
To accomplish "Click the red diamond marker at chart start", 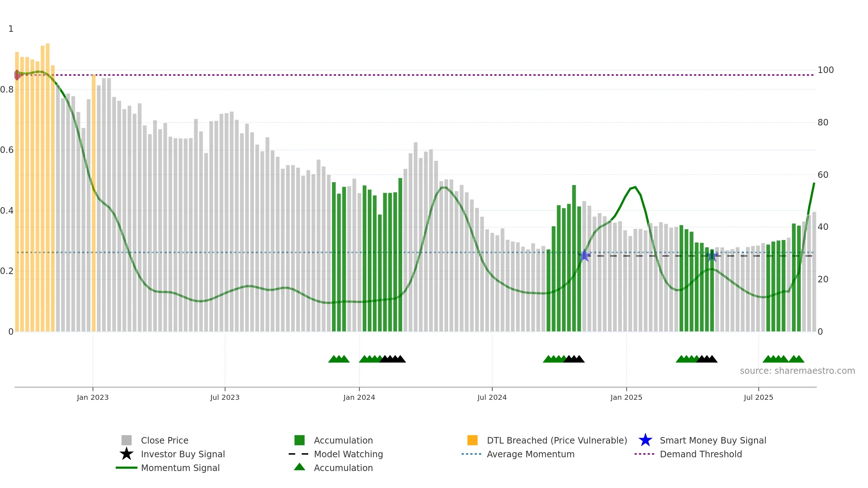I will point(17,75).
